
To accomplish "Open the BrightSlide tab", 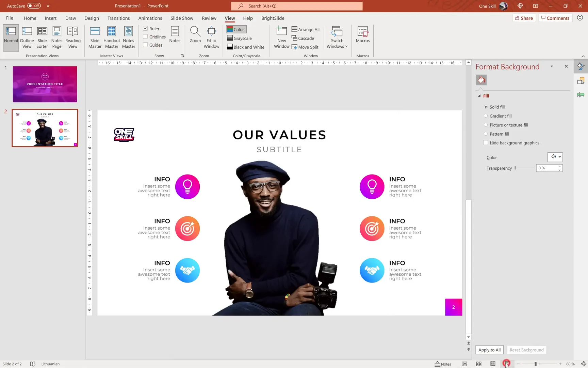I will (x=273, y=18).
